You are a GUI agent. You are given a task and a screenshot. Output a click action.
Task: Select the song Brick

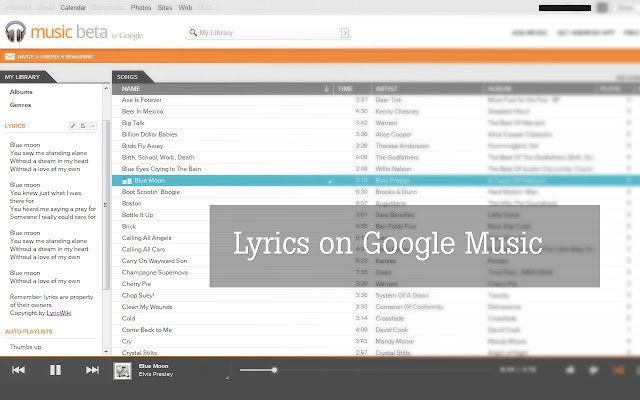point(129,226)
